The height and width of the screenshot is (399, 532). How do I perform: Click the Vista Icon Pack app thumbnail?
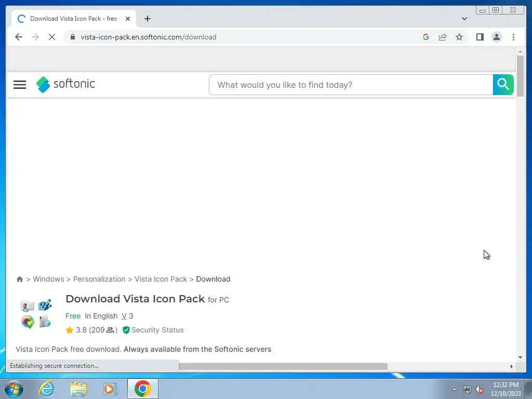pos(36,313)
